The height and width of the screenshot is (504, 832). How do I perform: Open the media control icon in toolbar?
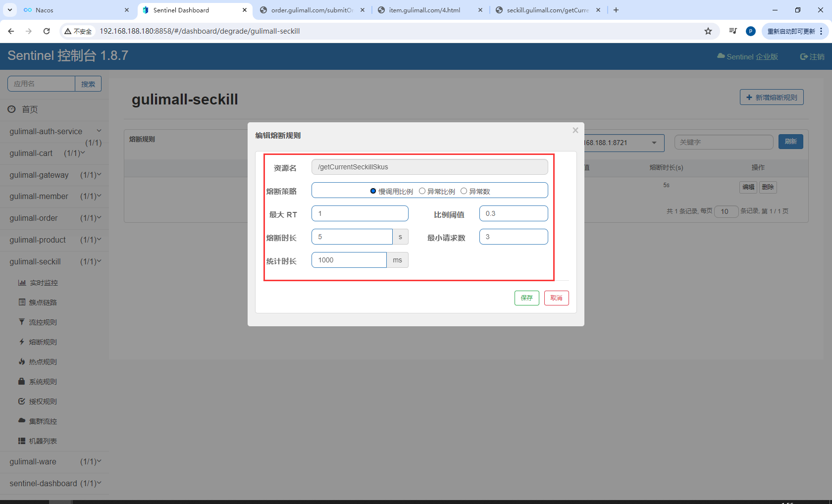pos(733,31)
